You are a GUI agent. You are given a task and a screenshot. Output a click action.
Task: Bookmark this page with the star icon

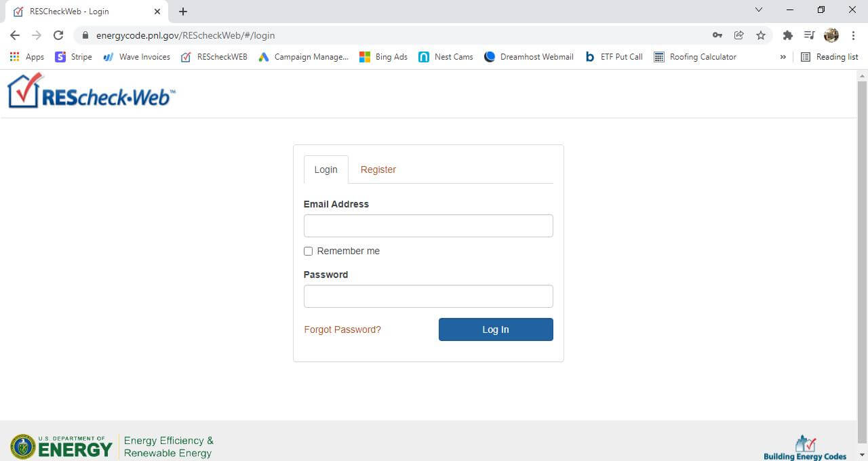pyautogui.click(x=761, y=35)
